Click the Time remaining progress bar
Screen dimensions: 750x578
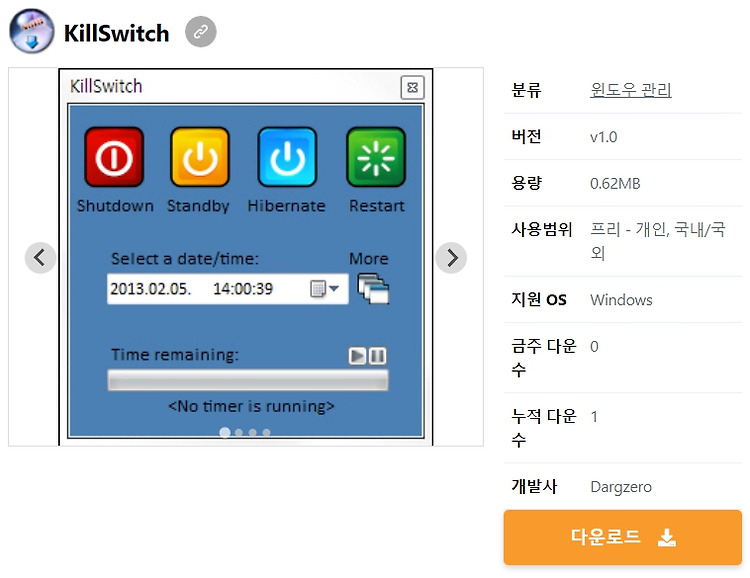[x=248, y=380]
